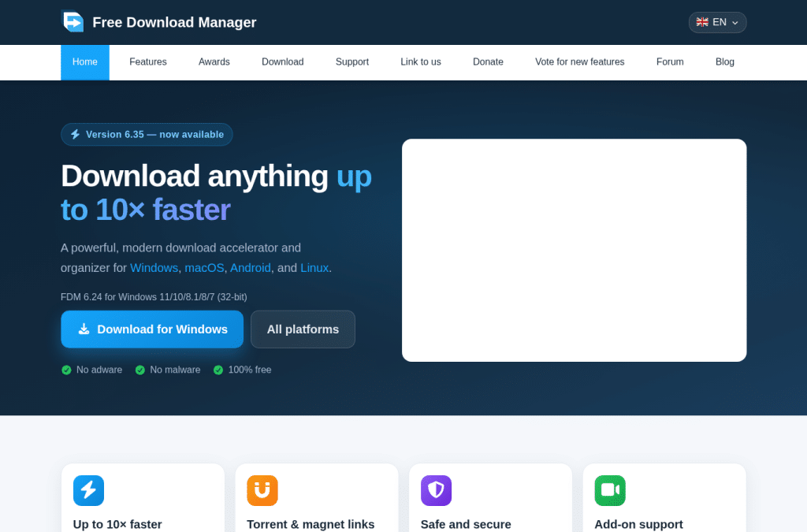Click the Up to 10× faster heading
This screenshot has width=807, height=532.
pyautogui.click(x=117, y=524)
